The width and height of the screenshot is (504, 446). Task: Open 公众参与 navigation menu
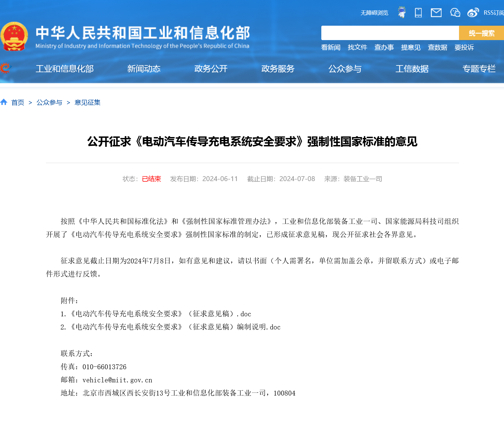[345, 69]
